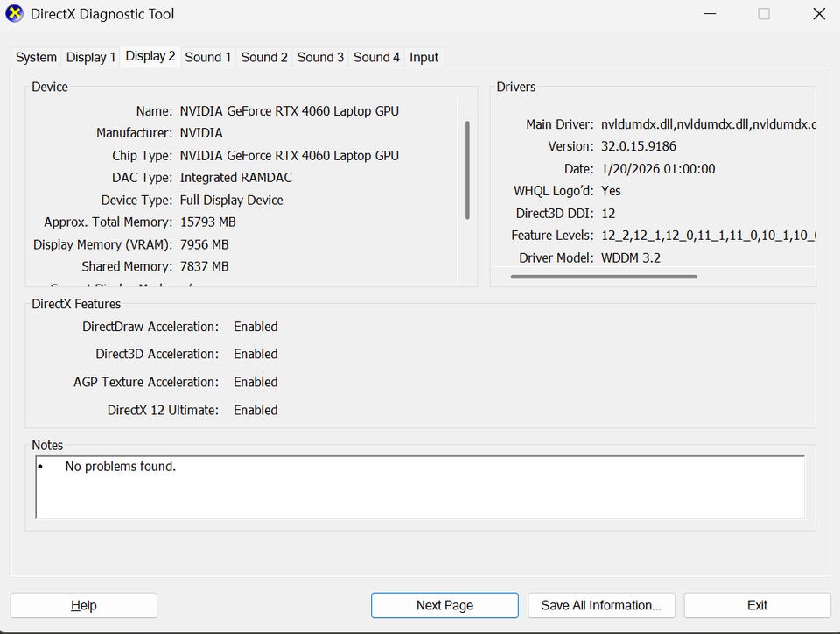840x634 pixels.
Task: Click DirectDraw Acceleration 'Enabled' value
Action: click(255, 327)
